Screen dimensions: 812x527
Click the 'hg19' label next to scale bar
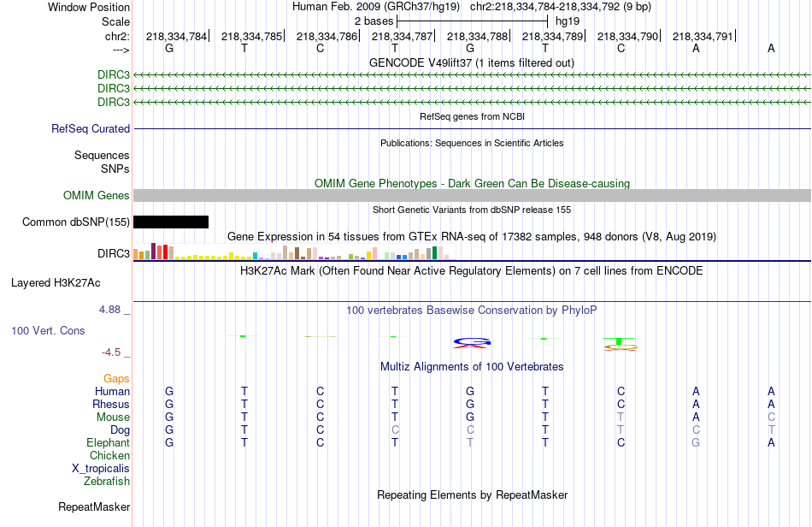pyautogui.click(x=568, y=21)
